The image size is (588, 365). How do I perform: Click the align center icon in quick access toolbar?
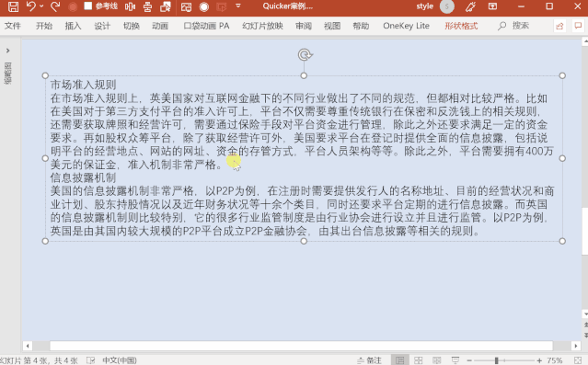point(130,6)
